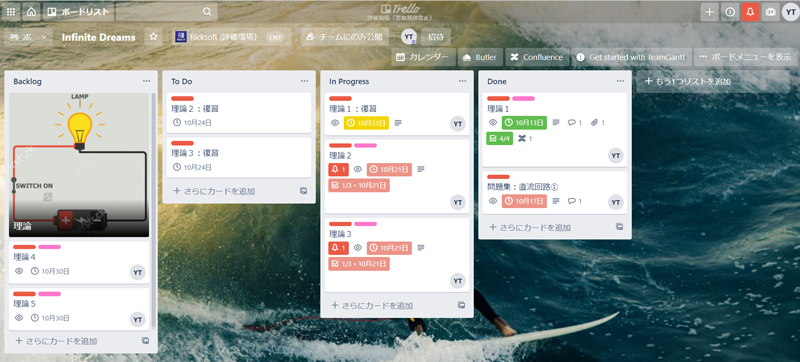Click the 1/3 checklist badge on 理論３
This screenshot has height=362, width=800.
(359, 264)
